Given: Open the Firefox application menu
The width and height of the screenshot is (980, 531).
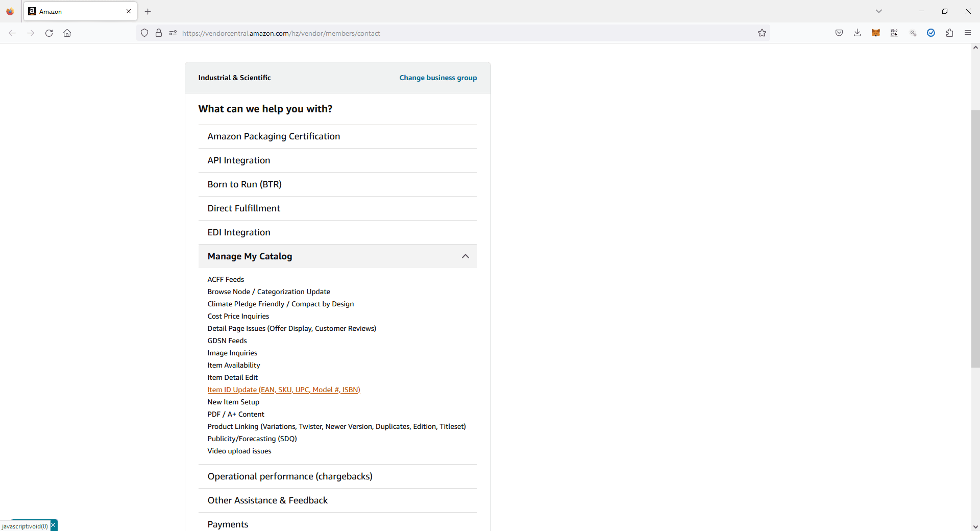Looking at the screenshot, I should click(968, 33).
